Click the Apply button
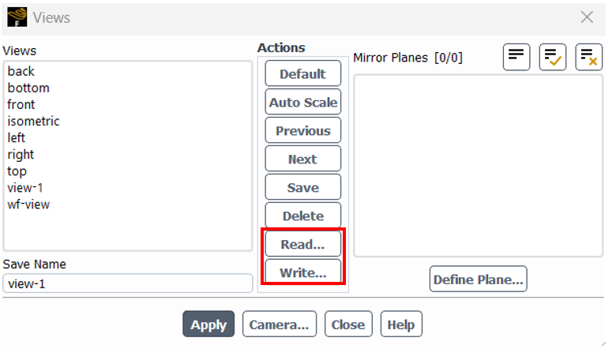Viewport: 612px width, 364px height. [208, 325]
